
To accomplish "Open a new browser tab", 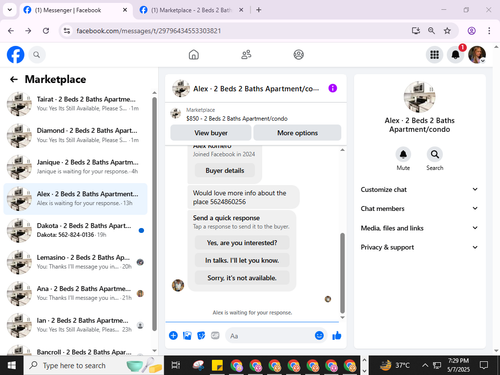I will pyautogui.click(x=258, y=10).
